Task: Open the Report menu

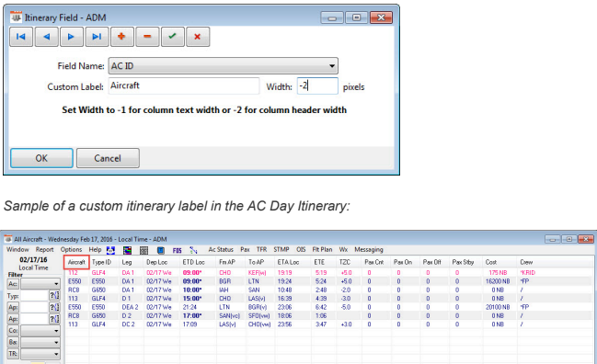Action: tap(44, 249)
